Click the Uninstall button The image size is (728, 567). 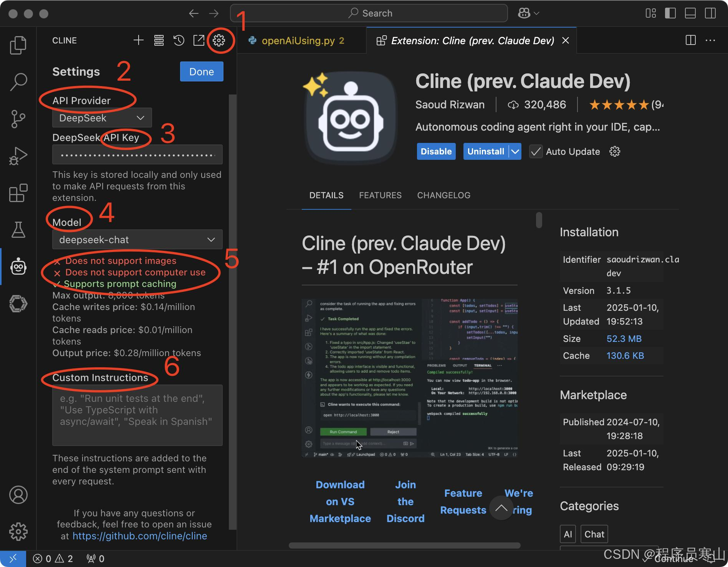tap(486, 152)
